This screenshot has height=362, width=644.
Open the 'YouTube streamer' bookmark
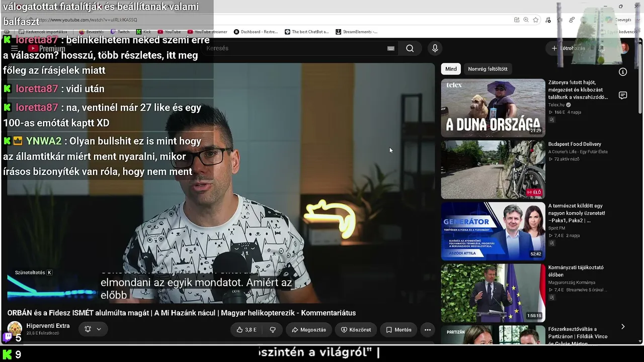pyautogui.click(x=207, y=32)
